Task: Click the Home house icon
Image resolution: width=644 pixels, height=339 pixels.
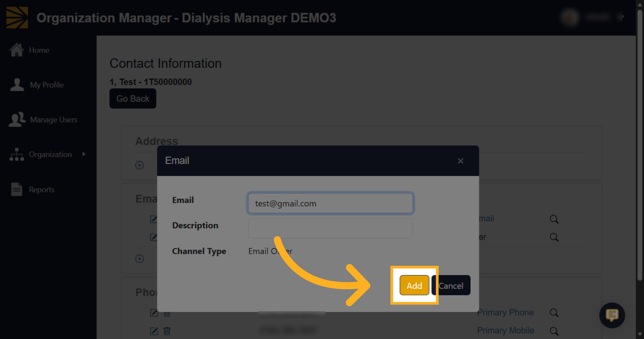Action: coord(17,50)
